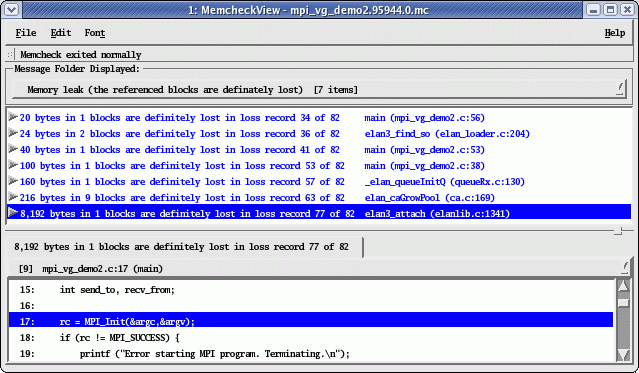Click the 'Memcheck exited normally' status text
This screenshot has height=373, width=639.
coord(81,55)
